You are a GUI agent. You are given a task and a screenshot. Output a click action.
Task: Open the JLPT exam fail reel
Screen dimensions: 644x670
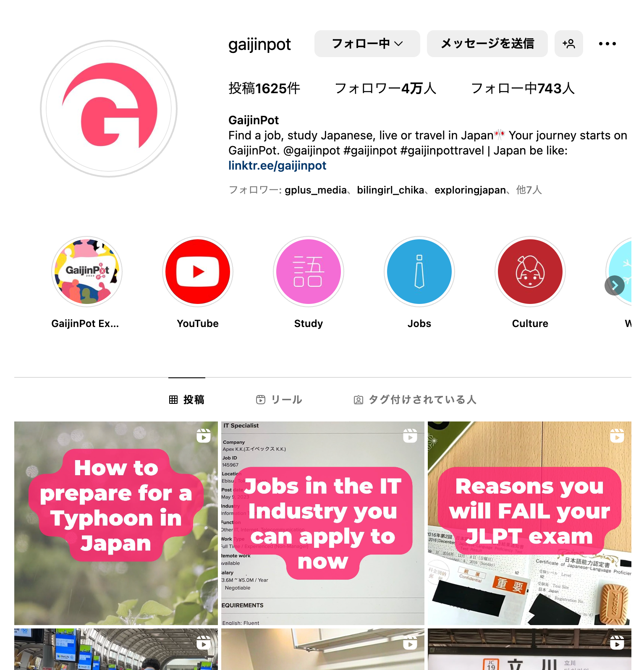click(529, 523)
